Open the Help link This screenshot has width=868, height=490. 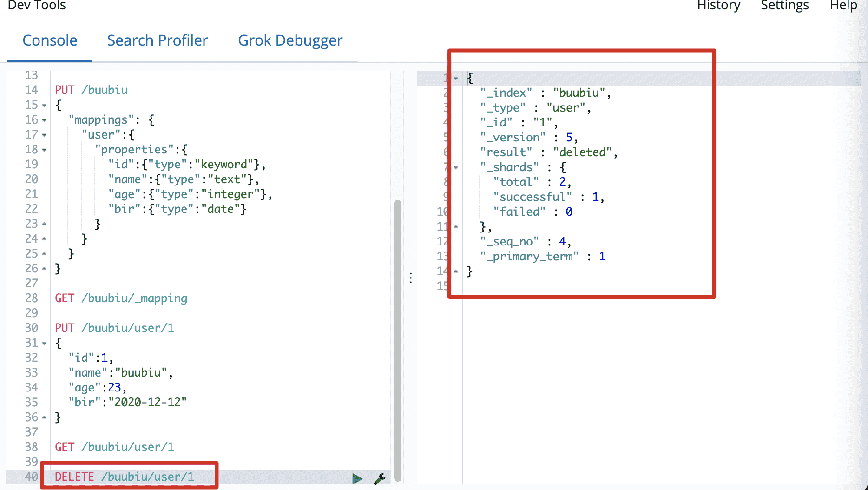pos(843,6)
